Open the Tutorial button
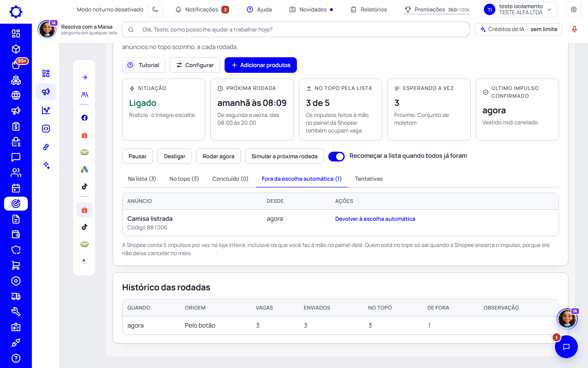This screenshot has width=588, height=368. [x=144, y=65]
